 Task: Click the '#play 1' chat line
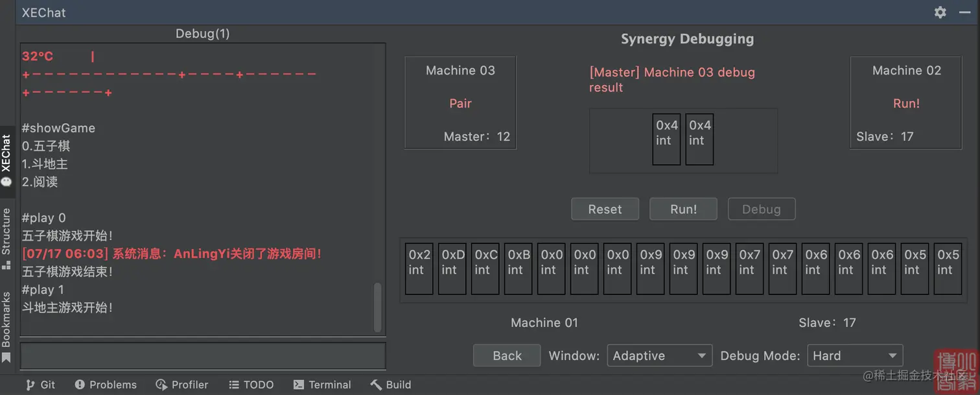pyautogui.click(x=43, y=289)
